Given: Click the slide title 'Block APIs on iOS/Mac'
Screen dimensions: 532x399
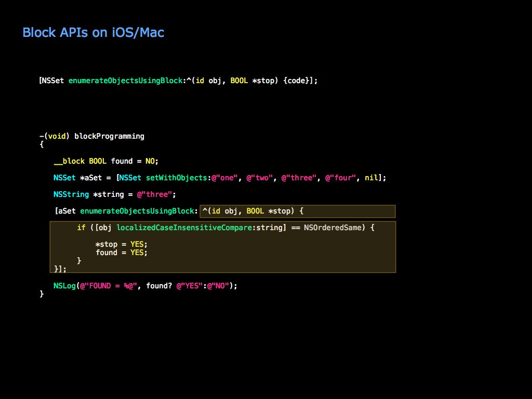Looking at the screenshot, I should [94, 32].
